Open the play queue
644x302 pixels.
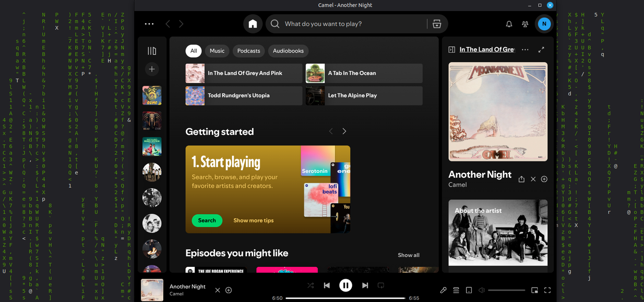coord(456,290)
